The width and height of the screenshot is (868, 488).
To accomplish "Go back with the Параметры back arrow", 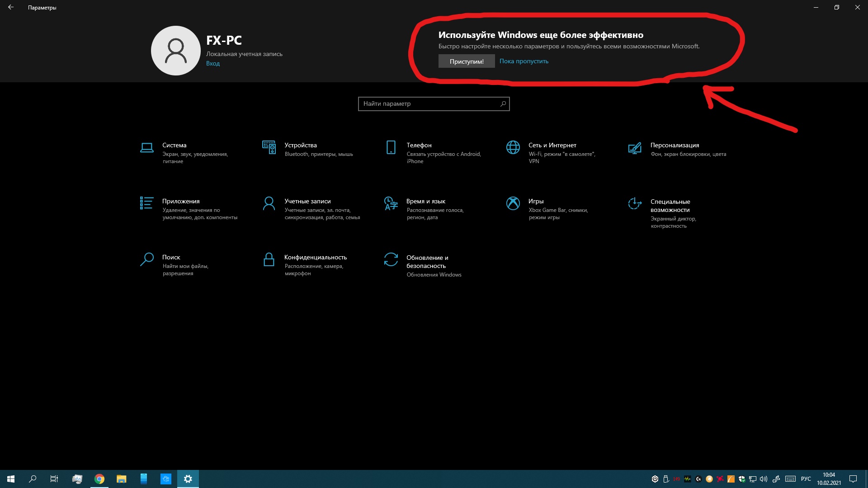I will [x=11, y=7].
